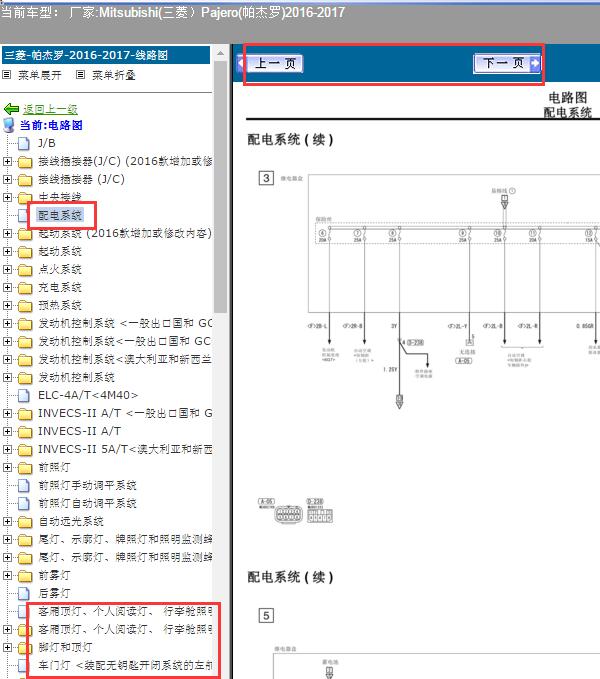The width and height of the screenshot is (600, 679).
Task: Open the 后雾灯 entry
Action: (x=54, y=593)
